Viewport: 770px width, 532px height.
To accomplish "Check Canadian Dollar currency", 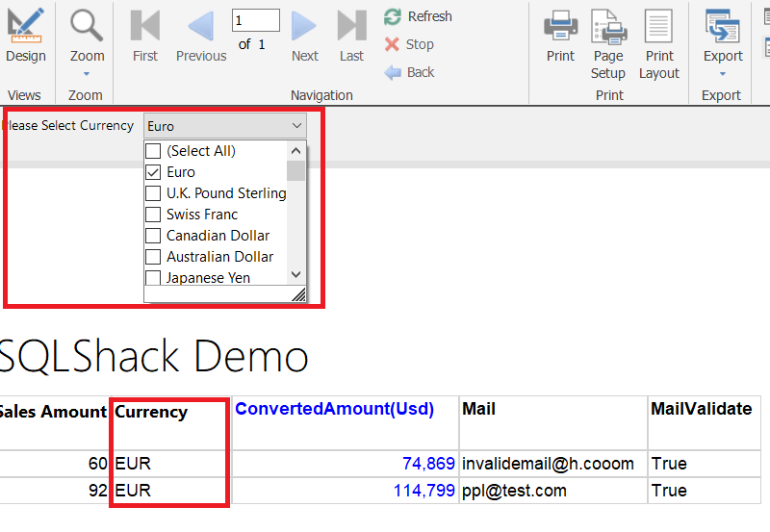I will [x=153, y=236].
